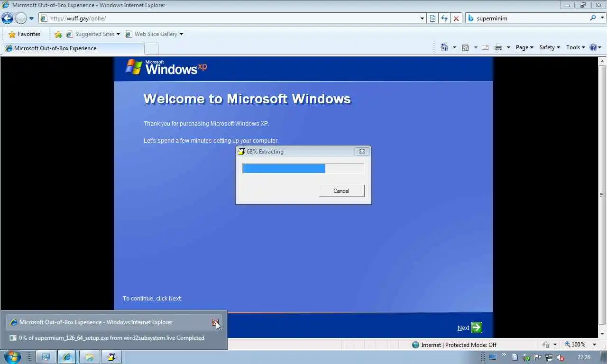Refresh the page with the Refresh icon
Screen dimensions: 607x364
pos(444,18)
